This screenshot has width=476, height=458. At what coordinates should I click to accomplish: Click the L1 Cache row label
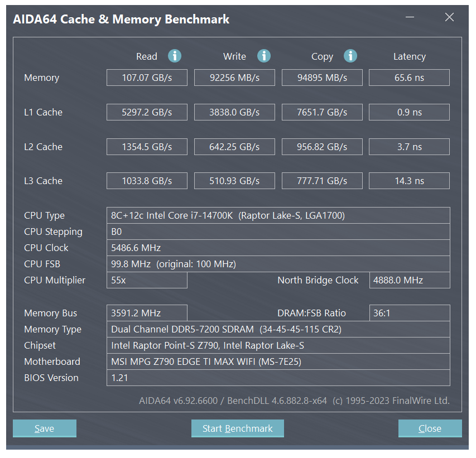click(x=43, y=112)
